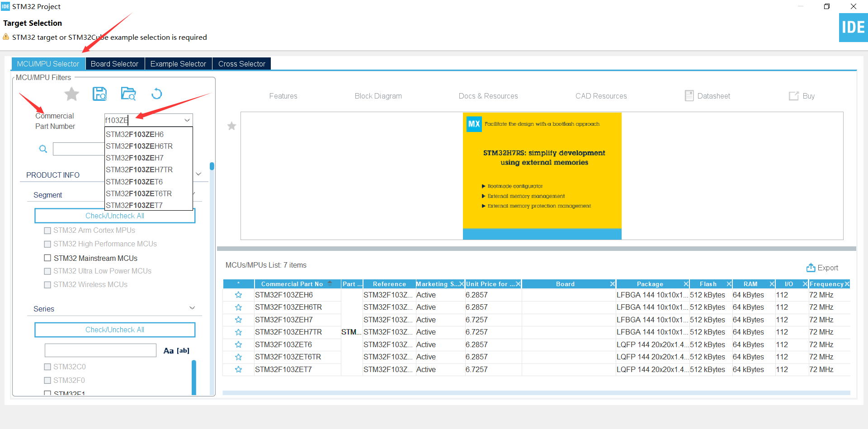This screenshot has height=429, width=868.
Task: Click Series Check/Uncheck All button
Action: click(x=115, y=330)
